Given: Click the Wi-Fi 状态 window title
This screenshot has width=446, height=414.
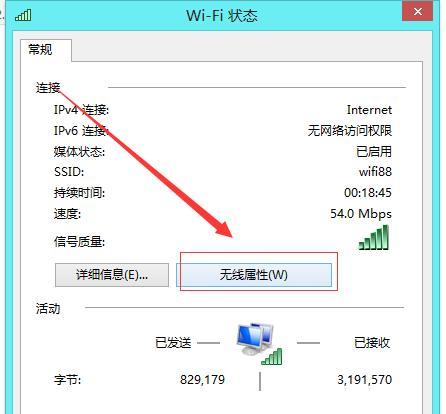Looking at the screenshot, I should 222,15.
